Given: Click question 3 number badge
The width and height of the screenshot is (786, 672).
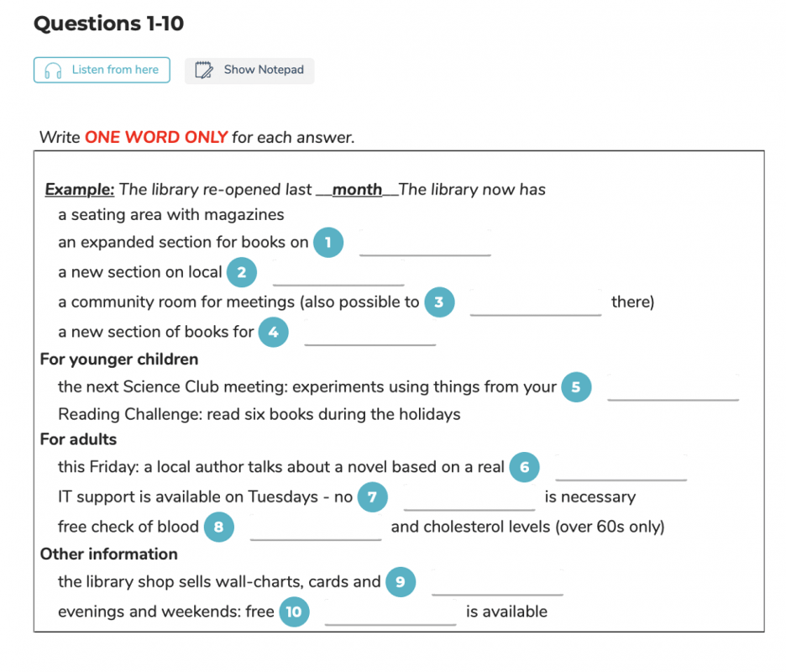Looking at the screenshot, I should 439,302.
